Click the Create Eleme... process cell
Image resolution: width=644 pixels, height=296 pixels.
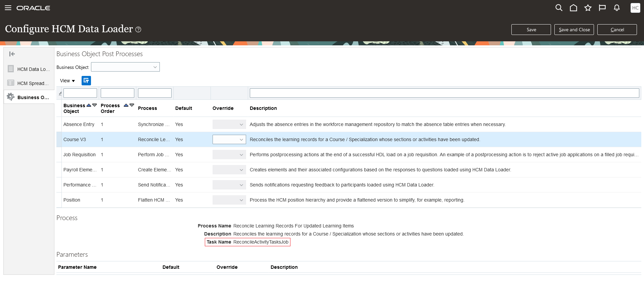(154, 170)
